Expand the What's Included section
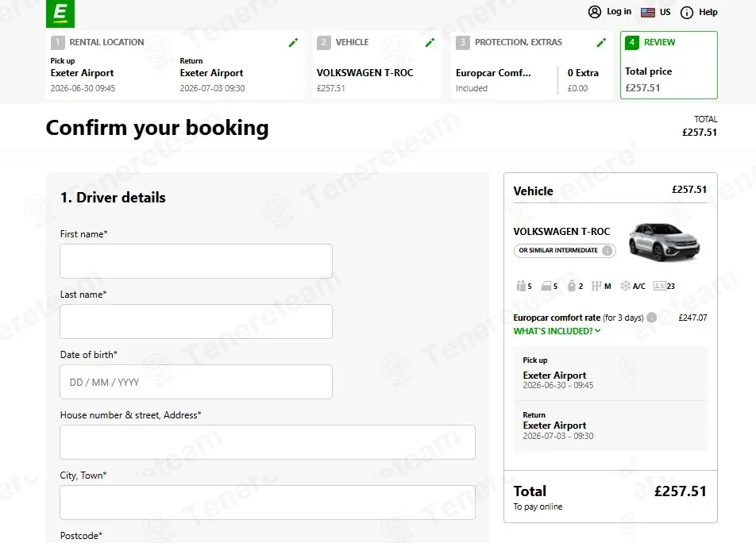Image resolution: width=756 pixels, height=543 pixels. [x=557, y=331]
